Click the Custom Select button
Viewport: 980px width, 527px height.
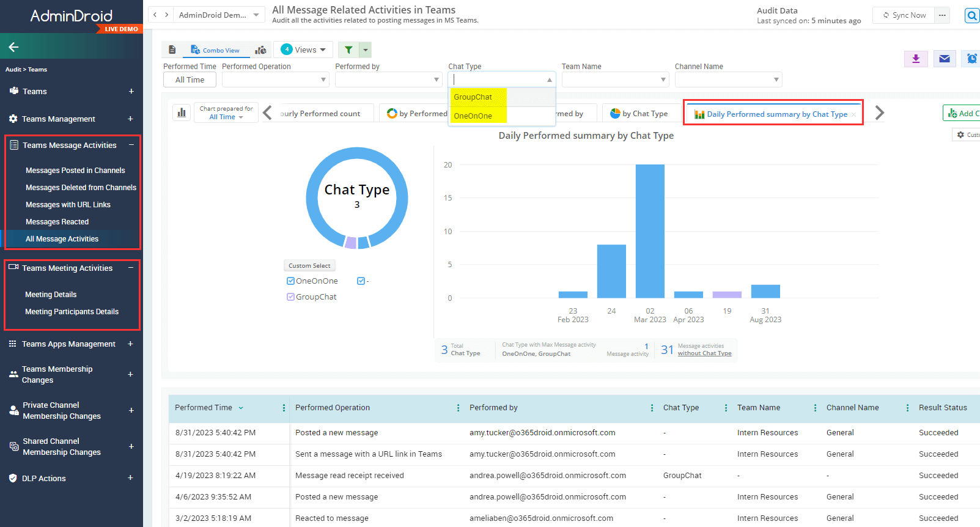[x=309, y=265]
